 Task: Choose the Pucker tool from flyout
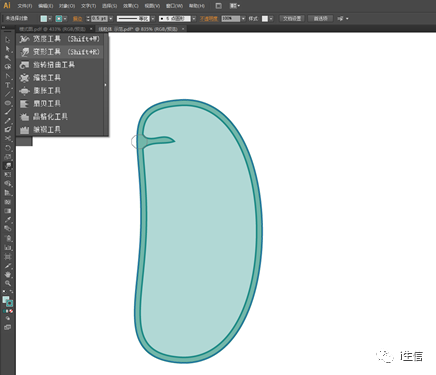click(x=60, y=78)
